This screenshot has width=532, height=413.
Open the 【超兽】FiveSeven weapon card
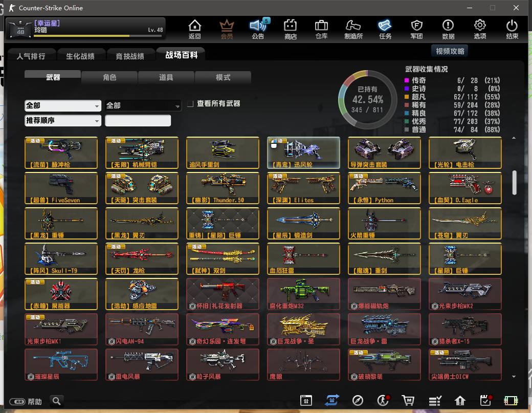click(61, 188)
